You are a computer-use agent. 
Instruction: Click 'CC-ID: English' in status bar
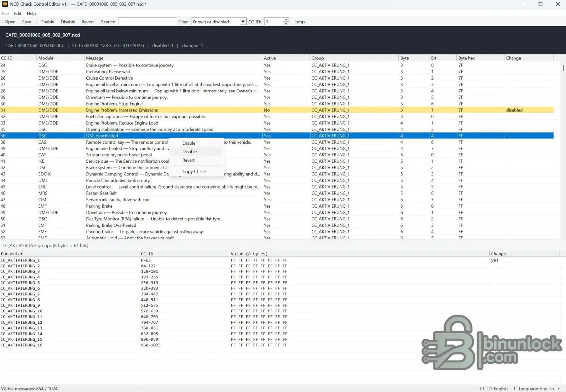click(493, 388)
